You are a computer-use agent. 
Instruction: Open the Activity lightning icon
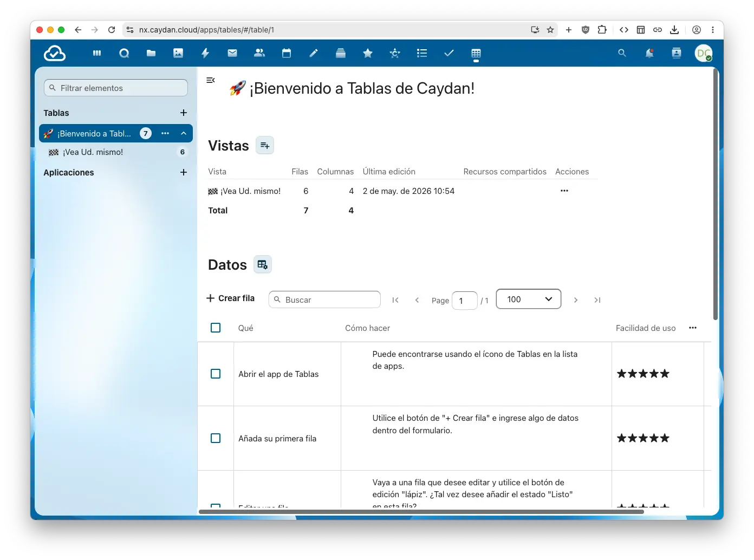[205, 53]
